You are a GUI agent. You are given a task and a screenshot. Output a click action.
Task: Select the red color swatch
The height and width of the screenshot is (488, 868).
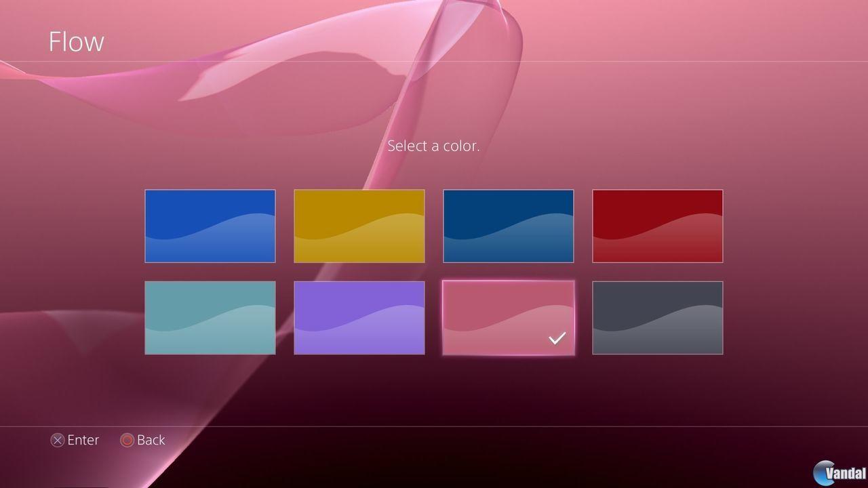pyautogui.click(x=658, y=226)
